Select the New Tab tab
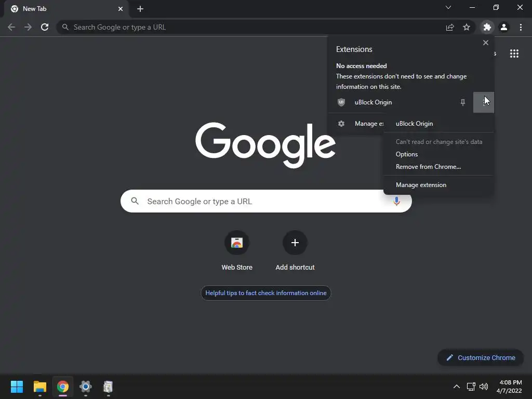Image resolution: width=532 pixels, height=399 pixels. point(66,9)
